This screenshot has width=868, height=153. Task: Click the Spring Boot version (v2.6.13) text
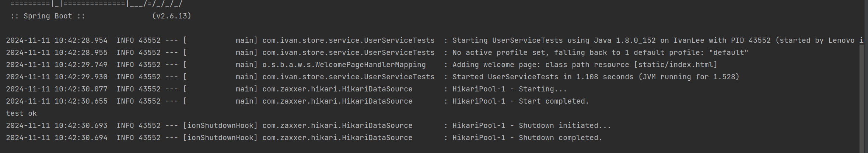tap(172, 16)
